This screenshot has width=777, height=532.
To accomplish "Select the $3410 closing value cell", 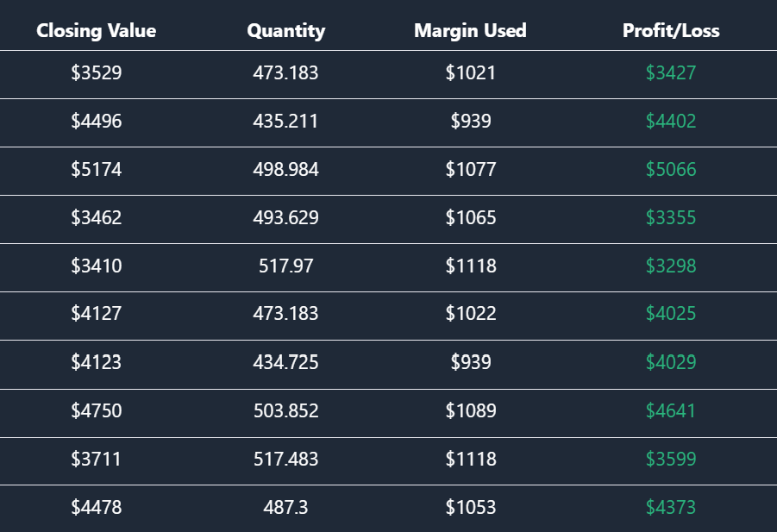I will coord(97,266).
